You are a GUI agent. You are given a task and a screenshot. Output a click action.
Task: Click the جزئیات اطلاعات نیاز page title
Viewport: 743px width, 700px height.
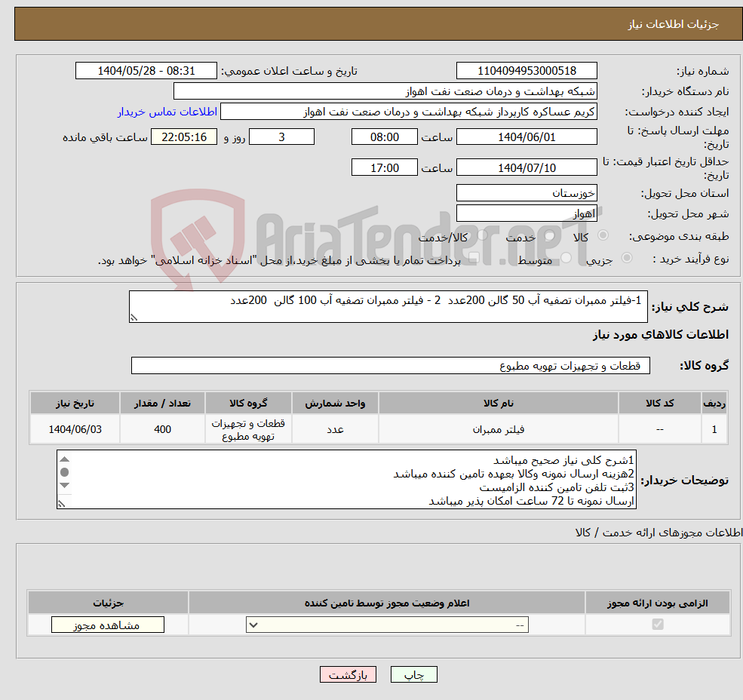click(673, 24)
